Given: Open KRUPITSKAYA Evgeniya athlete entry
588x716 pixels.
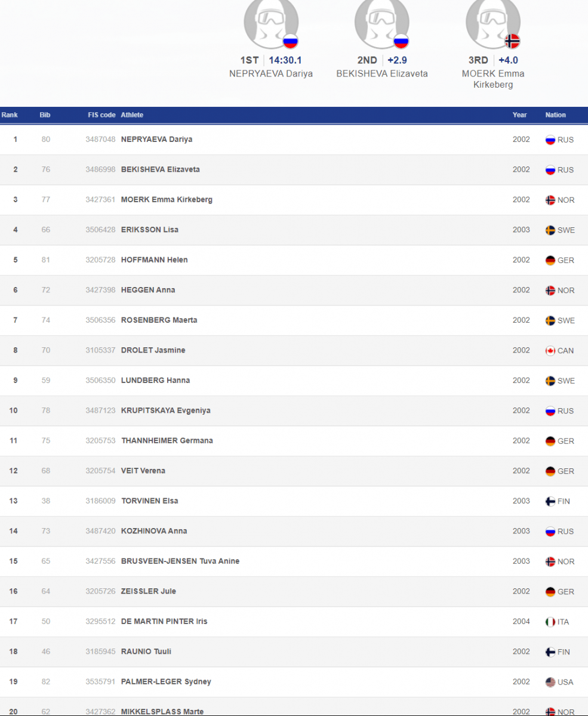Looking at the screenshot, I should tap(165, 411).
